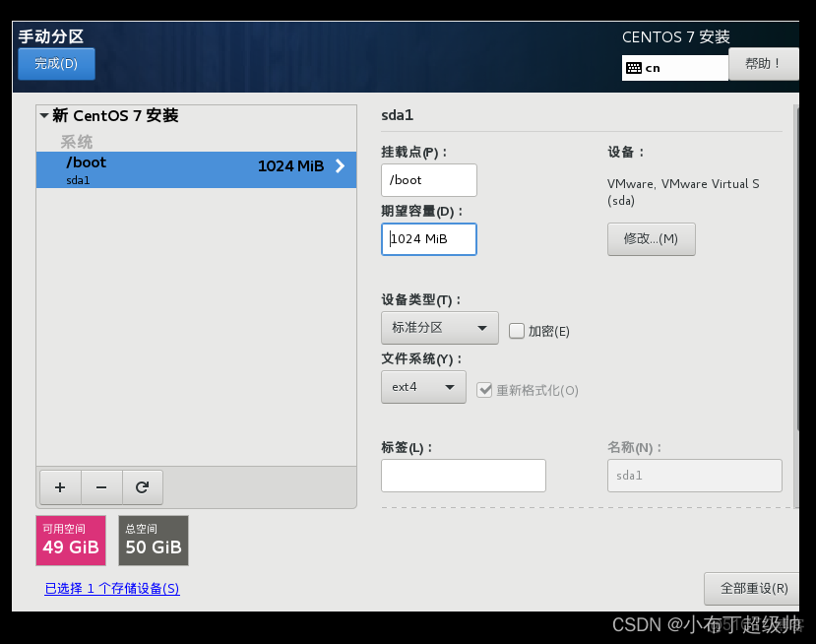
Task: Toggle the 重新格式化(O) reformat checkbox
Action: coord(485,389)
